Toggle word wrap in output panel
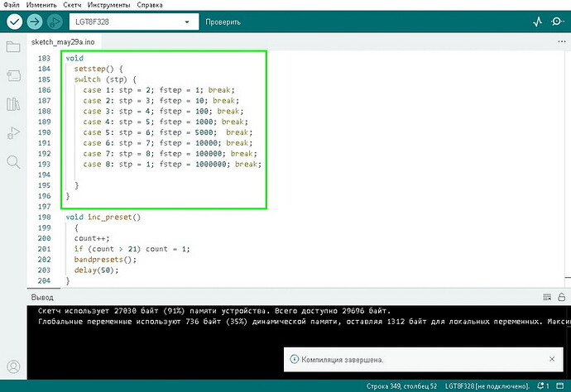The width and height of the screenshot is (571, 392). coord(547,297)
